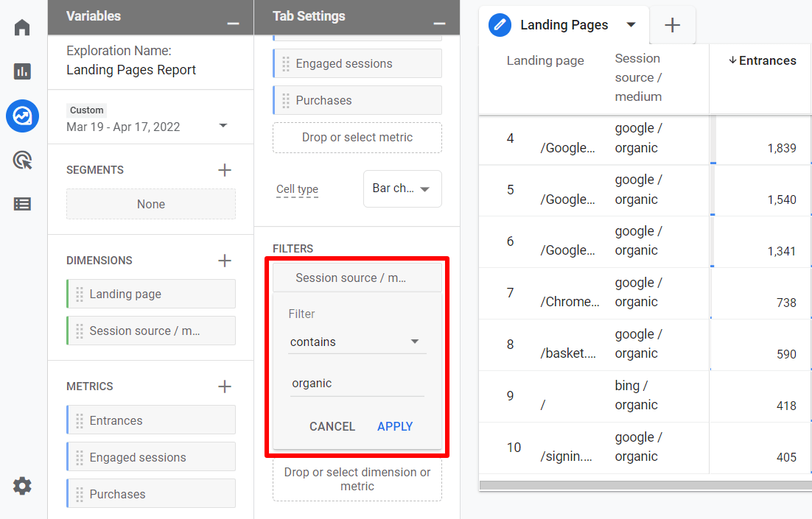Change the 'contains' filter match type

click(357, 342)
